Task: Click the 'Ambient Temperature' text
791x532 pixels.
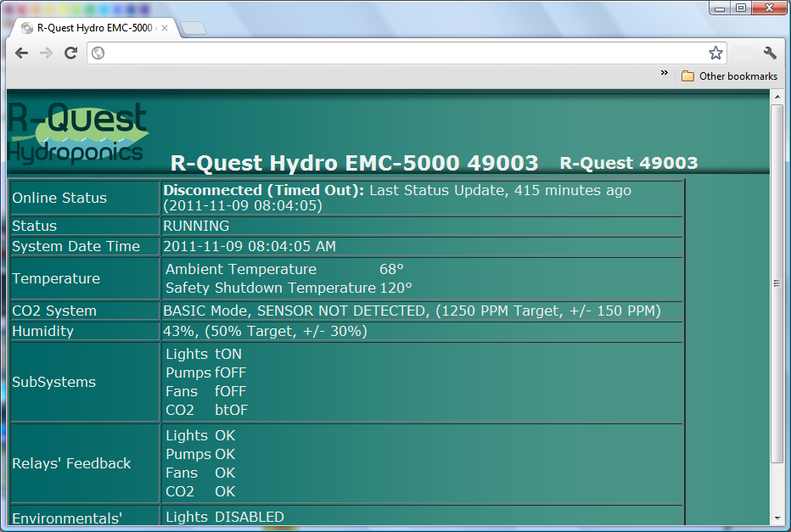Action: coord(241,269)
